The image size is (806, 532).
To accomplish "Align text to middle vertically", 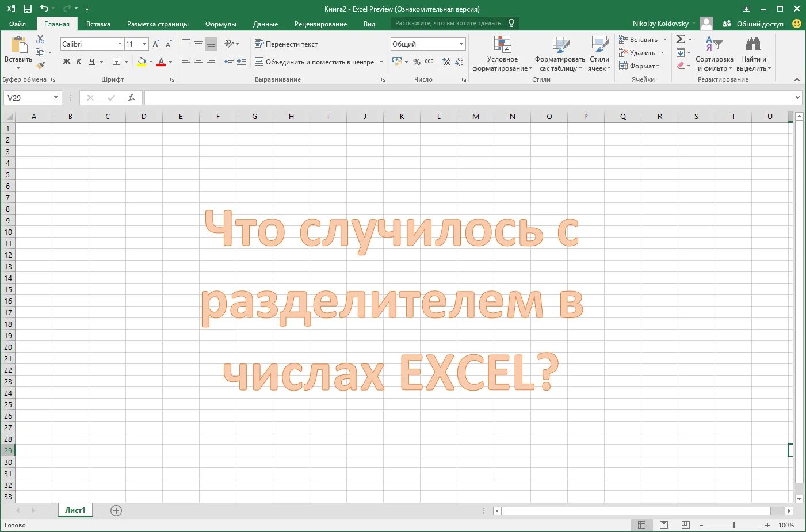I will click(x=198, y=43).
